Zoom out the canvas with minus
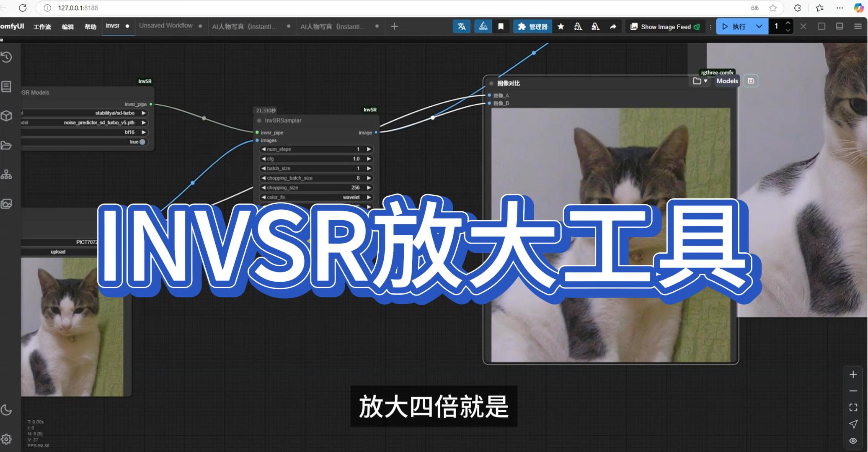Viewport: 868px width, 452px height. (x=853, y=391)
